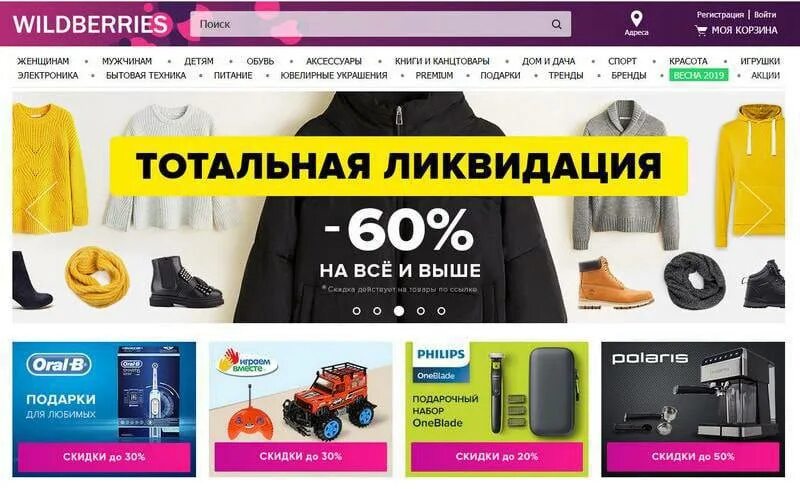Screen dimensions: 800x489
Task: Open the Женщинам category menu
Action: pos(43,61)
